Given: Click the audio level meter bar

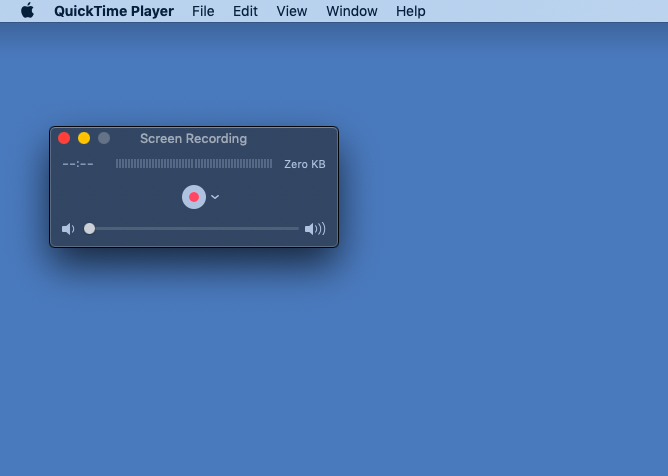Looking at the screenshot, I should pyautogui.click(x=194, y=164).
